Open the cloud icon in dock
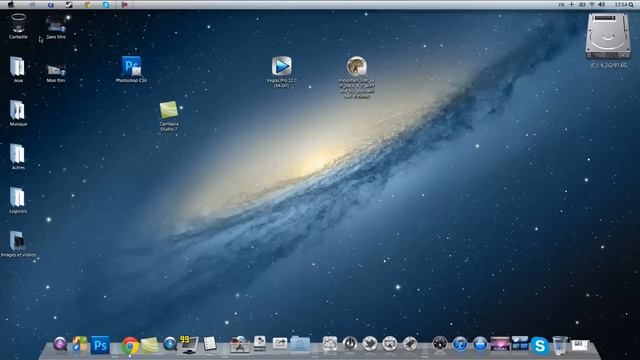The image size is (640, 360). coord(330,344)
